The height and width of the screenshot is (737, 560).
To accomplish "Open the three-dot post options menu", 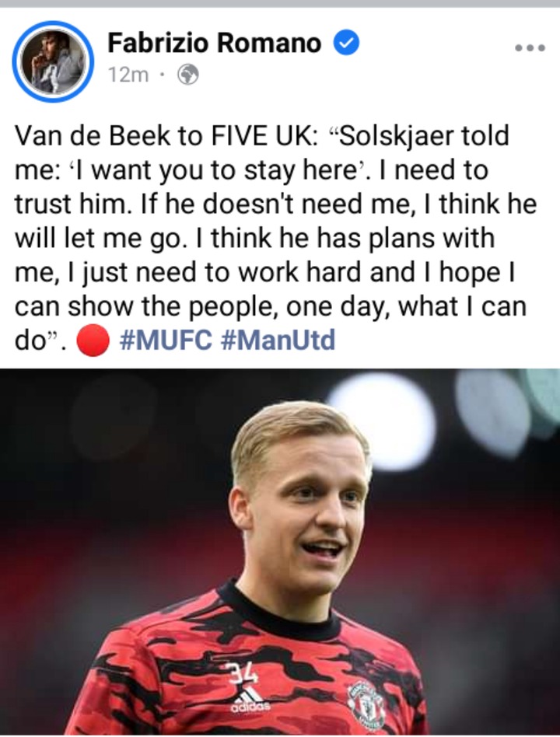I will point(530,47).
